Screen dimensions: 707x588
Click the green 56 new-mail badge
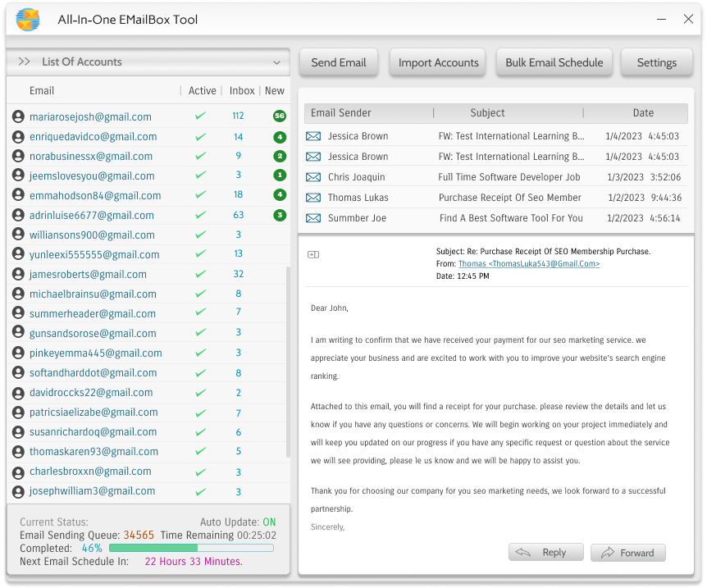280,116
